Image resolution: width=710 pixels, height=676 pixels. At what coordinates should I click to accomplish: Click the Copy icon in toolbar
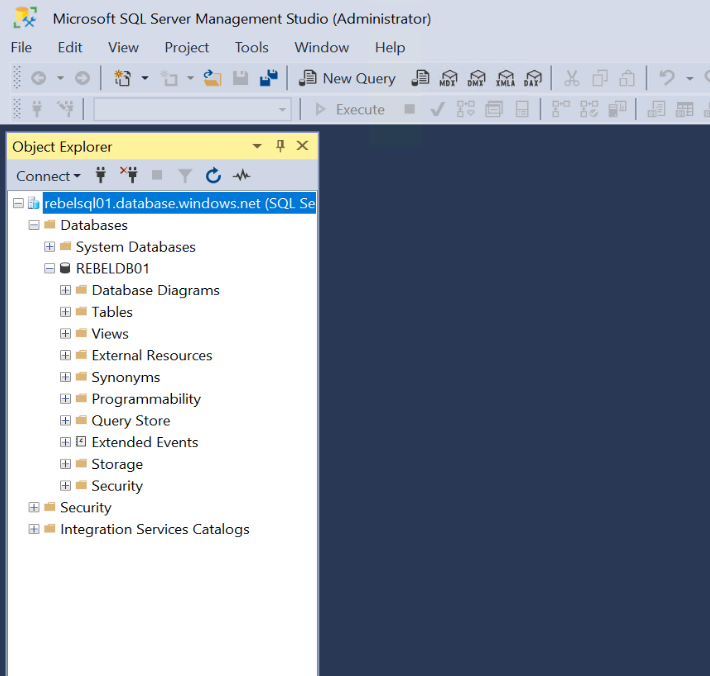coord(600,78)
